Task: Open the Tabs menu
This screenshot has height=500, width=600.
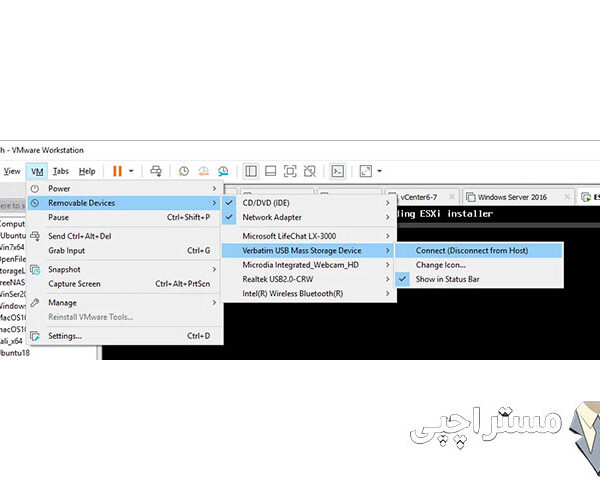Action: click(x=61, y=171)
